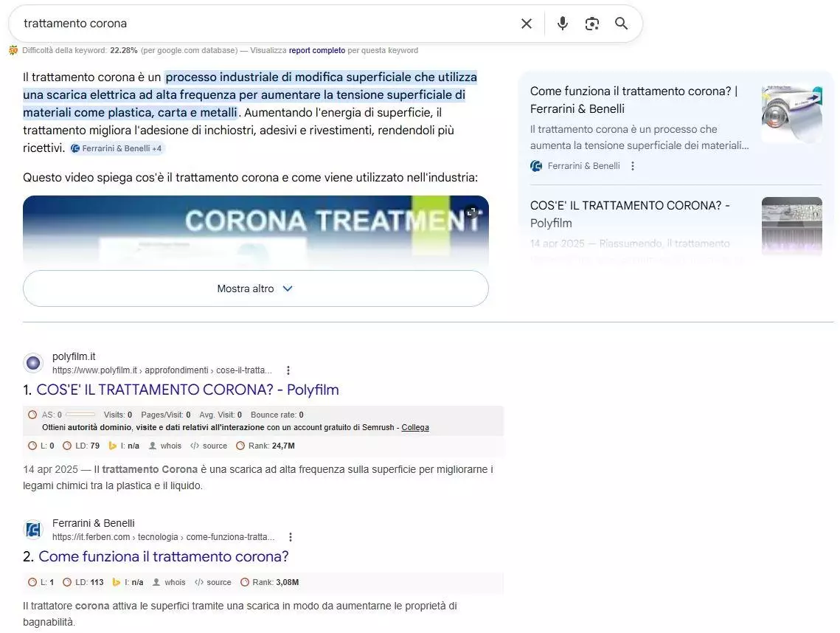Click the 'polyfilm.it' site name
The width and height of the screenshot is (840, 633).
tap(74, 356)
